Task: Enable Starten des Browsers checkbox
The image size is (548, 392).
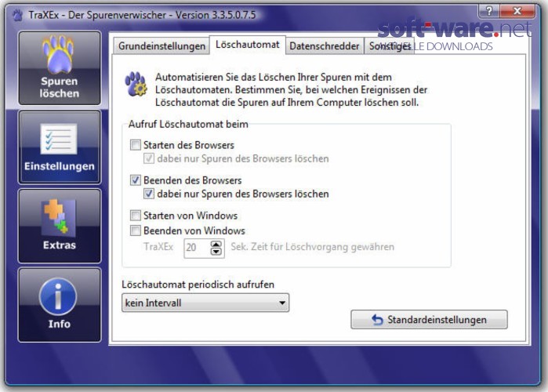Action: click(x=136, y=145)
